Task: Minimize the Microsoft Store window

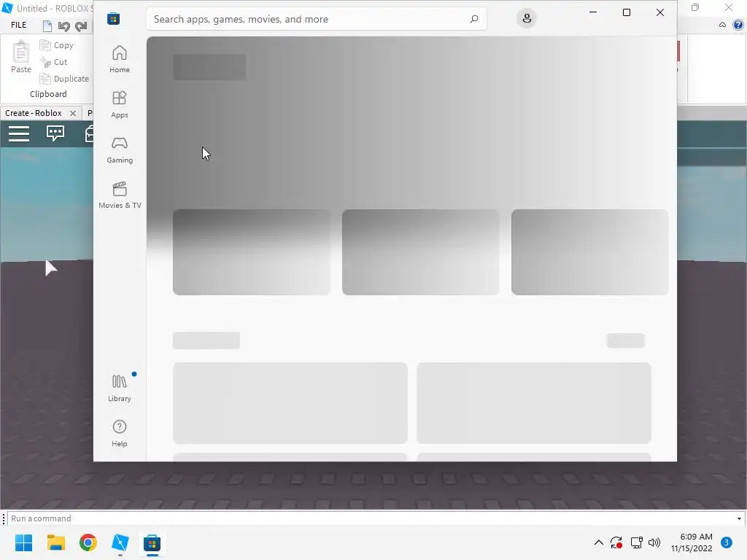Action: click(x=593, y=12)
